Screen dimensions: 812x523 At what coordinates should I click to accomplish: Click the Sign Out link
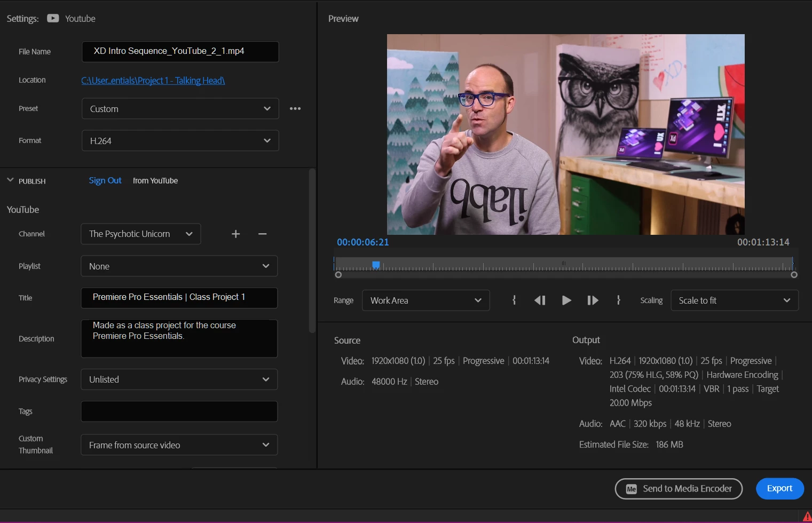[105, 180]
